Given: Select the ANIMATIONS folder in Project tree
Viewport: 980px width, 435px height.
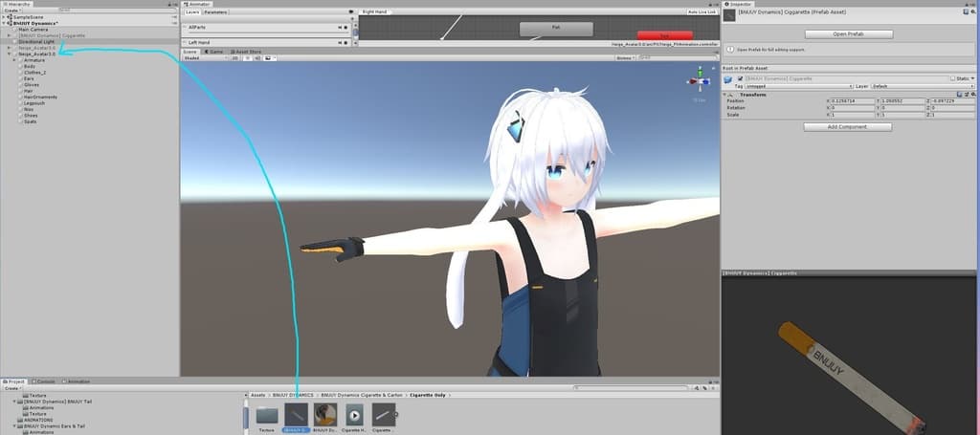Looking at the screenshot, I should click(37, 420).
